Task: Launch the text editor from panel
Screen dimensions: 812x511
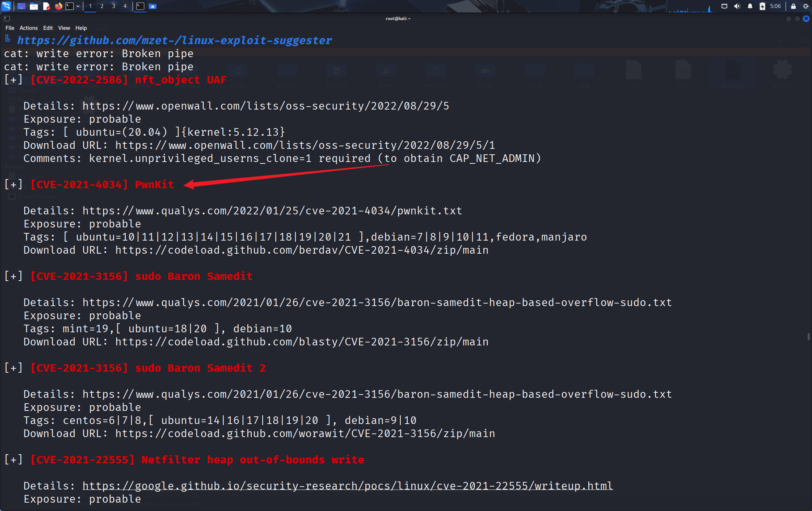Action: point(46,6)
